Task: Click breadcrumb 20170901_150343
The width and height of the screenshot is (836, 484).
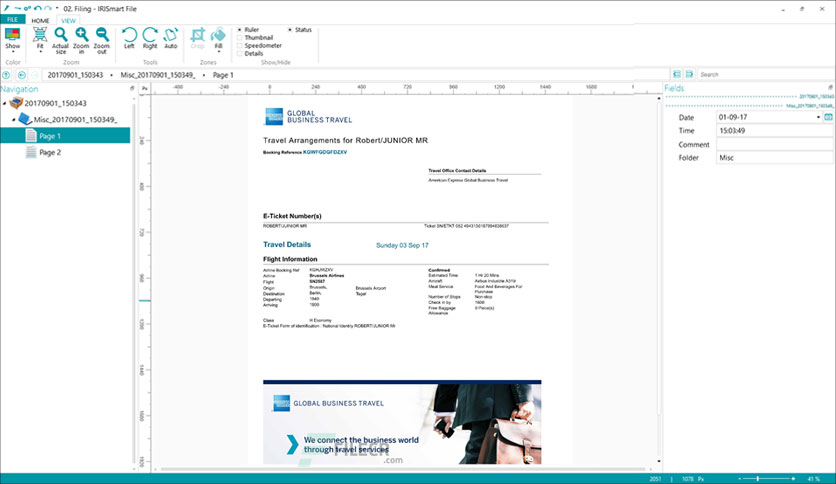Action: (75, 75)
